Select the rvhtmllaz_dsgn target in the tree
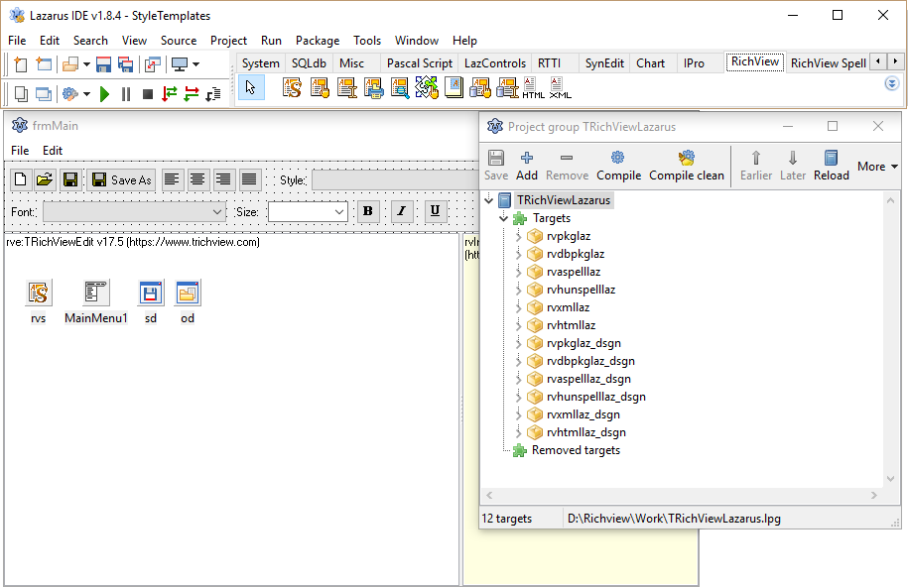This screenshot has width=908, height=588. click(585, 432)
